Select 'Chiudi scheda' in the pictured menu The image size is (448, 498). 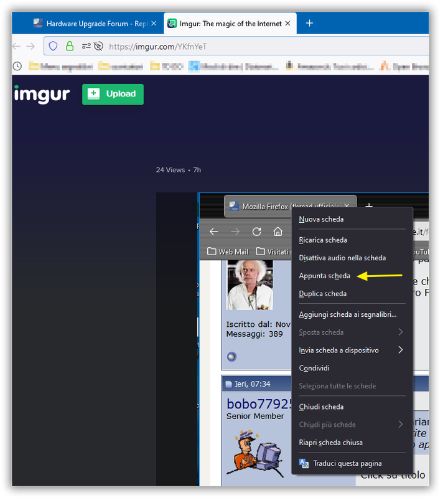click(352, 407)
